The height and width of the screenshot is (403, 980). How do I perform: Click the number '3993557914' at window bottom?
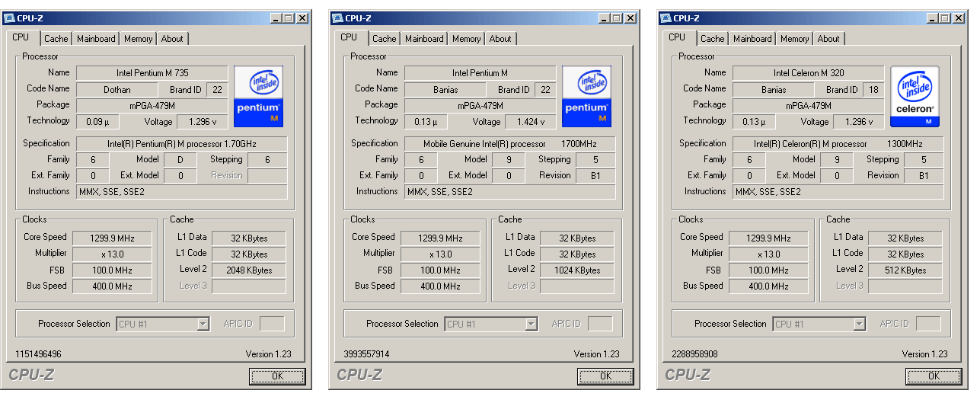(x=366, y=354)
